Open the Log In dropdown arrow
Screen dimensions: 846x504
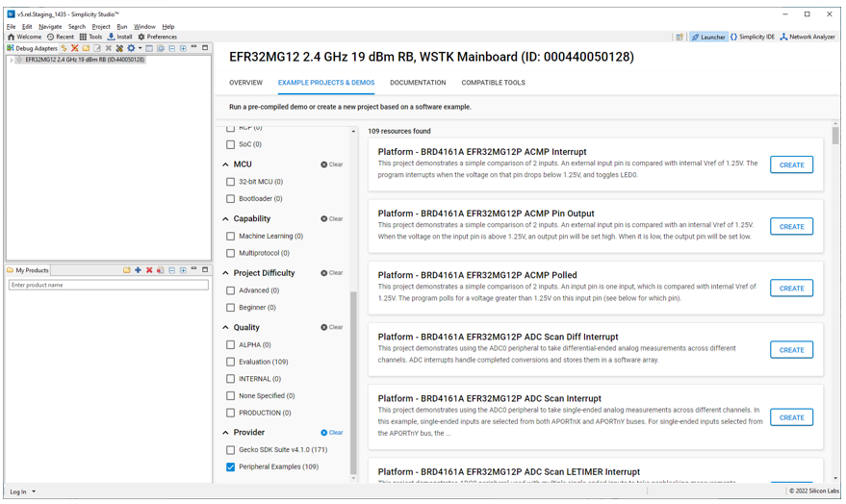coord(34,491)
